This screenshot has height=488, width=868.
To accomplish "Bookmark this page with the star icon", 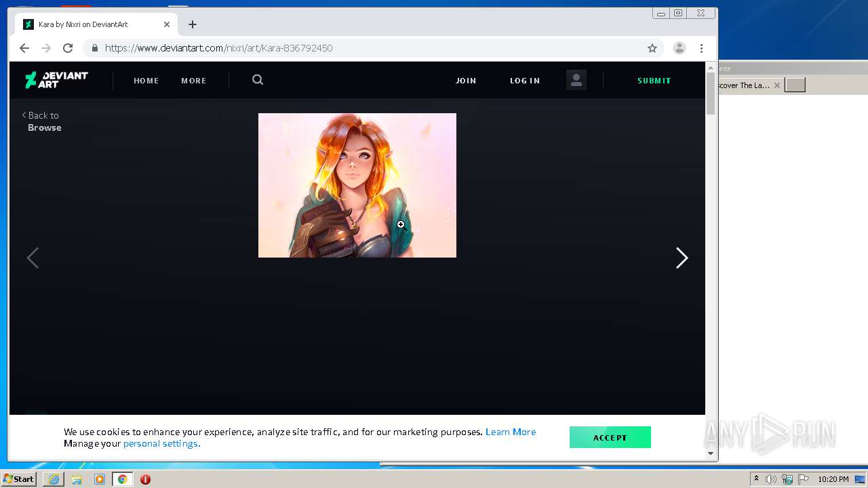I will pos(652,48).
